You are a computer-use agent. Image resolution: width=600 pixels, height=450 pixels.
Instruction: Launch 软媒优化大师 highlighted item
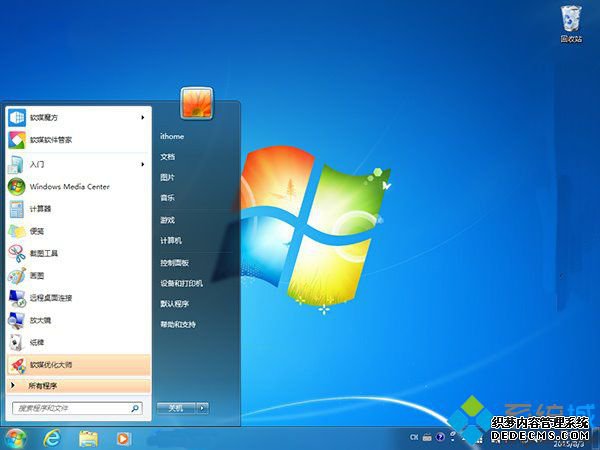point(78,365)
